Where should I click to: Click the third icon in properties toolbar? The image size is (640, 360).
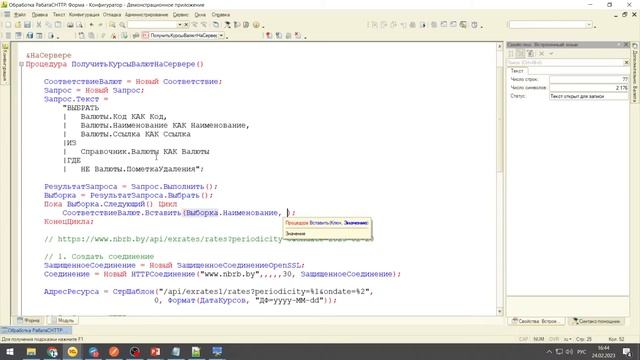tap(530, 53)
